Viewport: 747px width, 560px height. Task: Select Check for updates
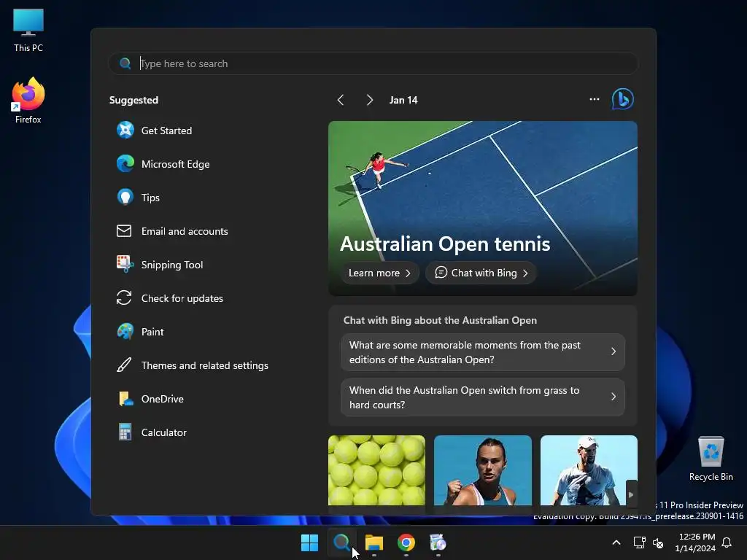pos(169,298)
